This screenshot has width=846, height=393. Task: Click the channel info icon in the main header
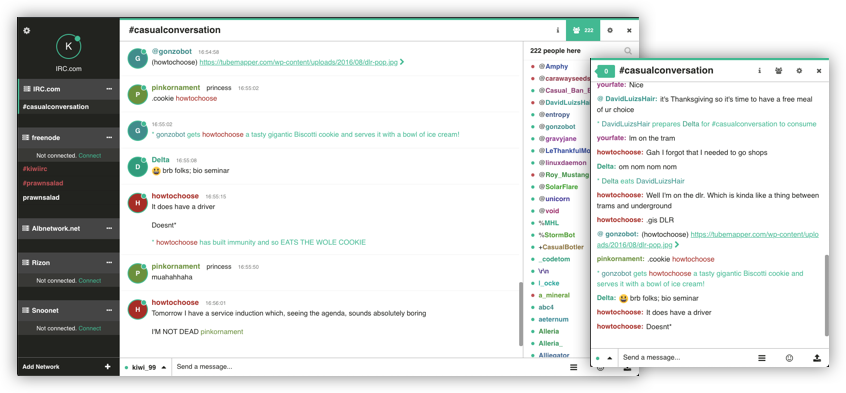click(557, 30)
